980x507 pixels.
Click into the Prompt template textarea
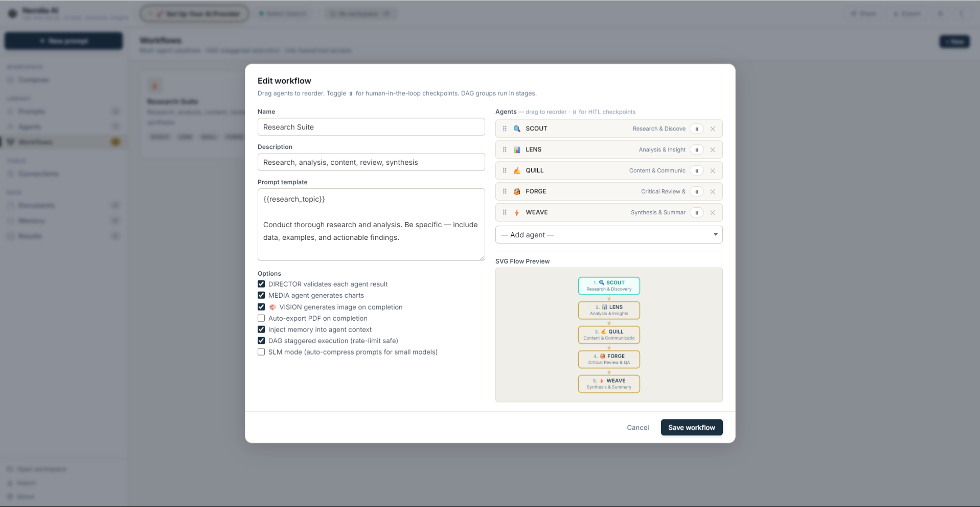(x=371, y=225)
